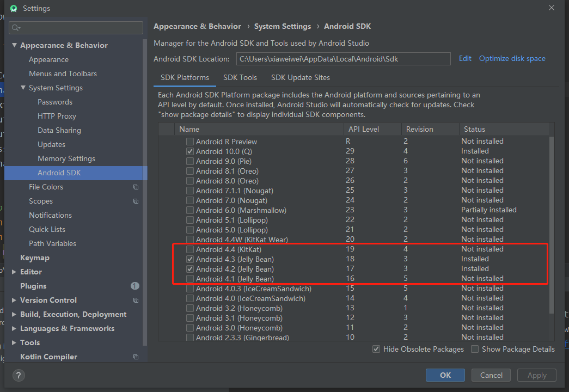
Task: Click the Edit link for SDK location
Action: (x=464, y=58)
